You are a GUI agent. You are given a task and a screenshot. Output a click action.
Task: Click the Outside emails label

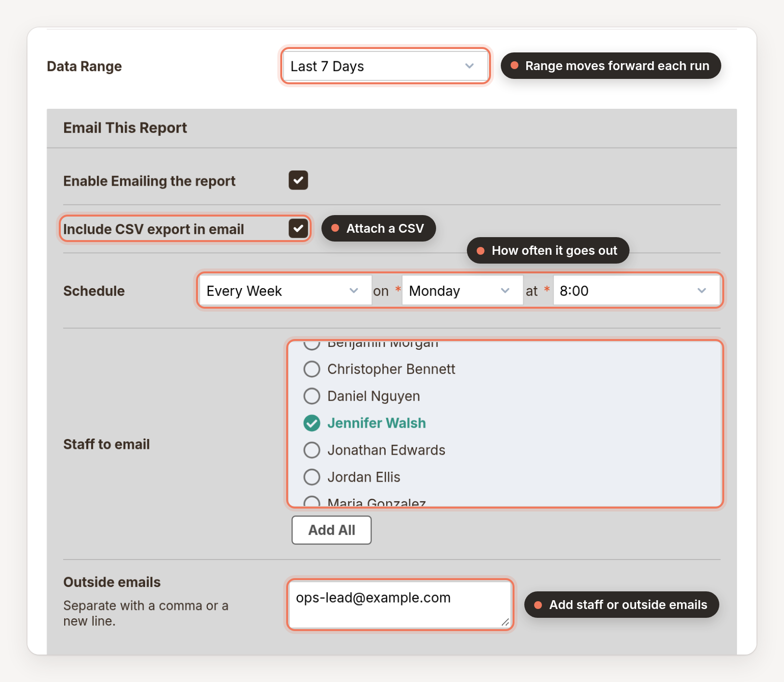112,582
